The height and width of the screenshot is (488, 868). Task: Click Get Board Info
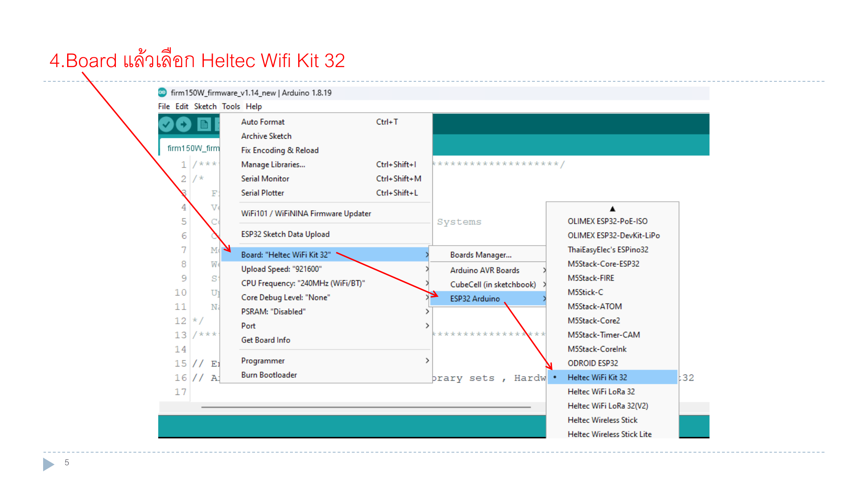coord(326,340)
